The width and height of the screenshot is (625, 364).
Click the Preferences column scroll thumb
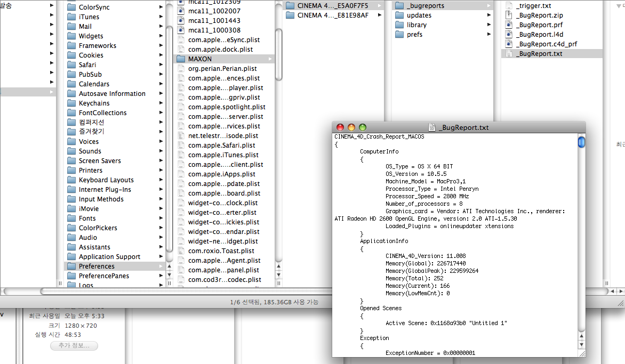coord(278,54)
